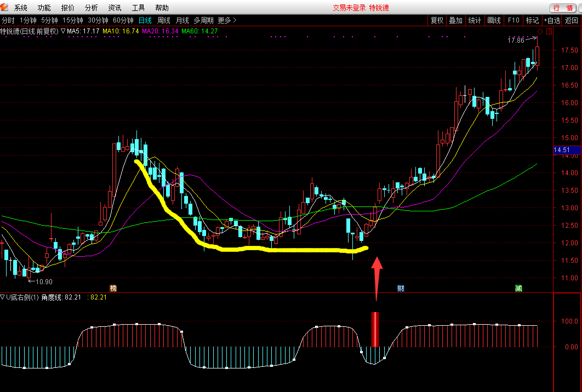Click the 0.00 indicator axis label

(x=572, y=347)
